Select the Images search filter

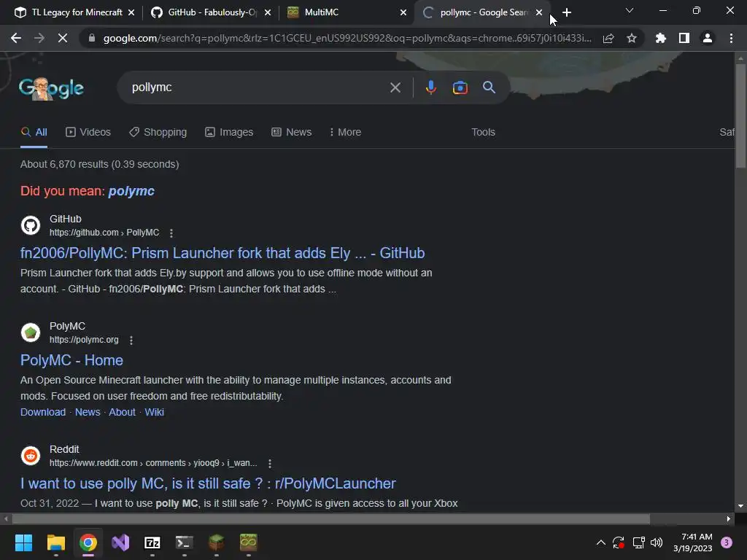(229, 133)
